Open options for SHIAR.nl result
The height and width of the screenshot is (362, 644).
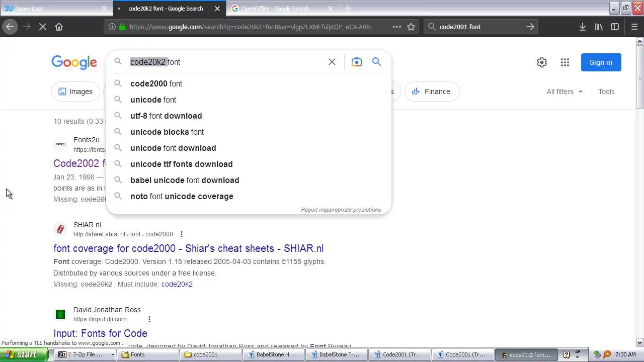click(182, 234)
